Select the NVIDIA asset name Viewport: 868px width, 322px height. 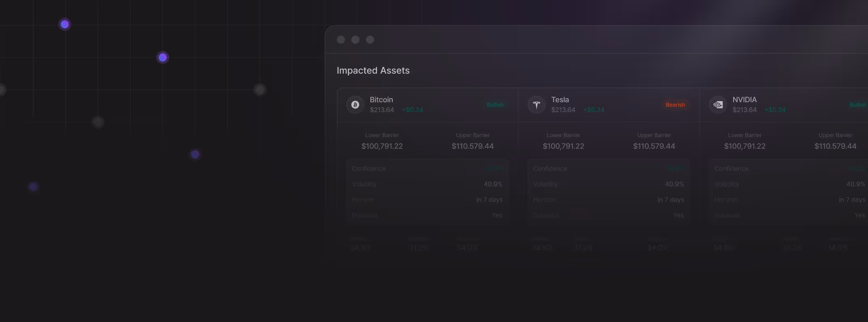pyautogui.click(x=745, y=100)
